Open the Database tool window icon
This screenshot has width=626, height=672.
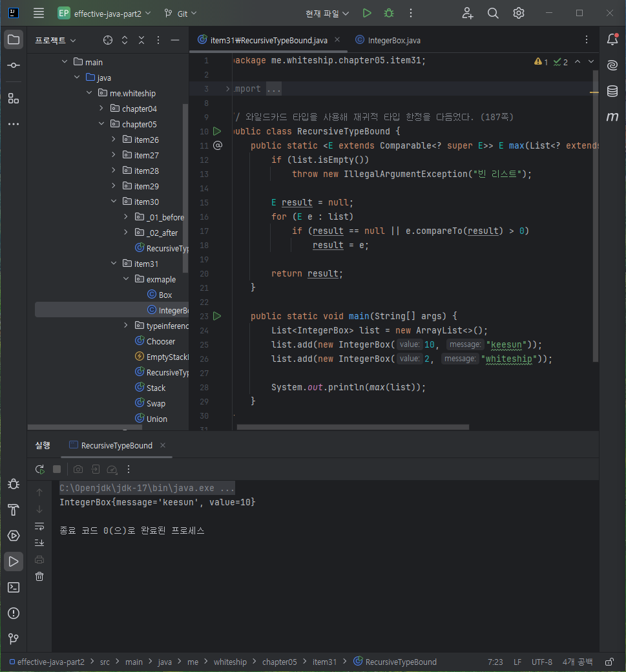pyautogui.click(x=612, y=91)
